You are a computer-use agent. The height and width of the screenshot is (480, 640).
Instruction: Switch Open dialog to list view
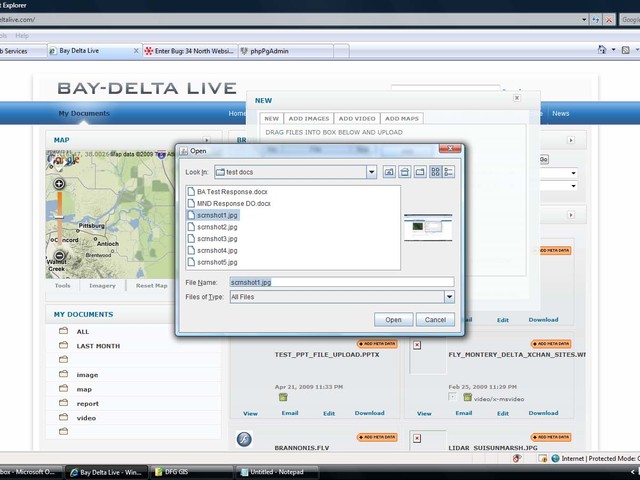(x=436, y=172)
